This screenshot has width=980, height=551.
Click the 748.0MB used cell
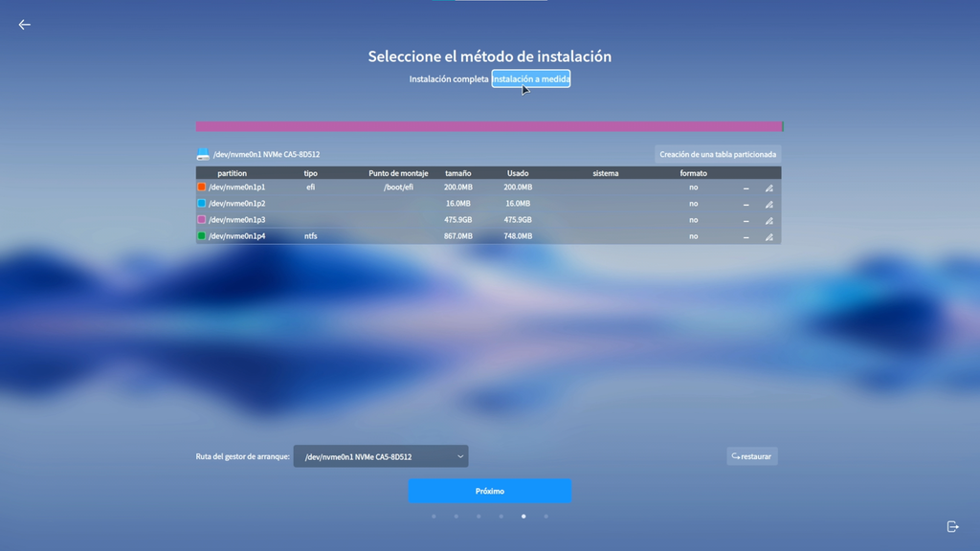pyautogui.click(x=518, y=236)
